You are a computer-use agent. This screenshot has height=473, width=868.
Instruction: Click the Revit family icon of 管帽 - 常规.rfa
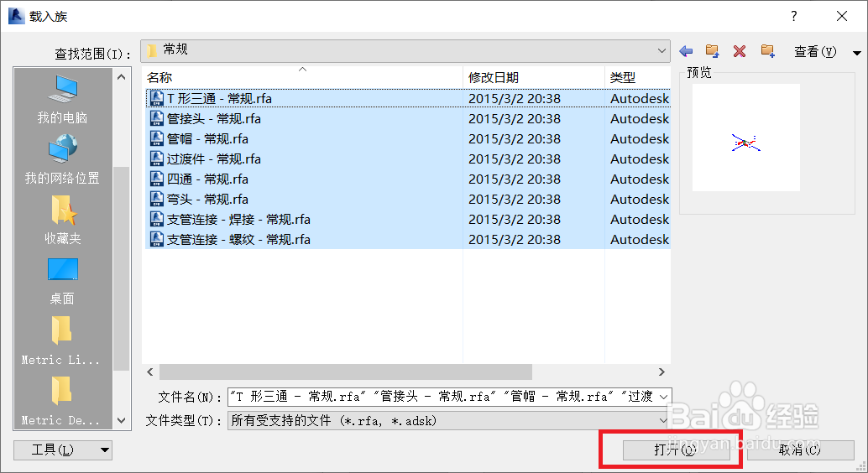coord(157,139)
